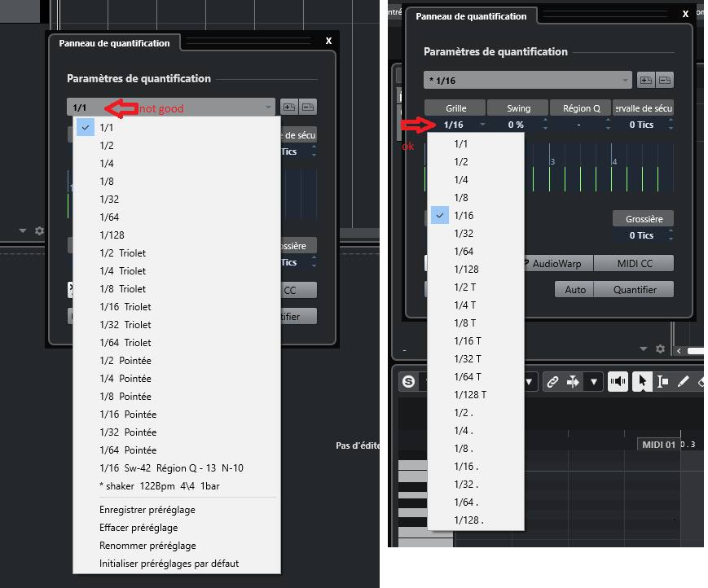The height and width of the screenshot is (588, 708).
Task: Toggle MIDI CC quantization
Action: 635,262
